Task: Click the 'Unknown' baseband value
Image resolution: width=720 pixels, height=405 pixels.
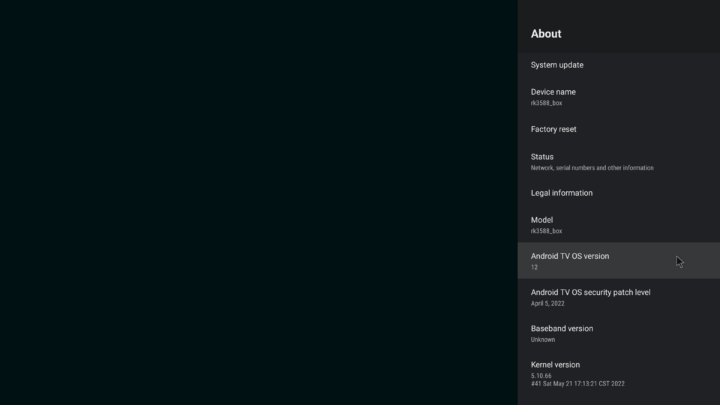Action: [543, 340]
